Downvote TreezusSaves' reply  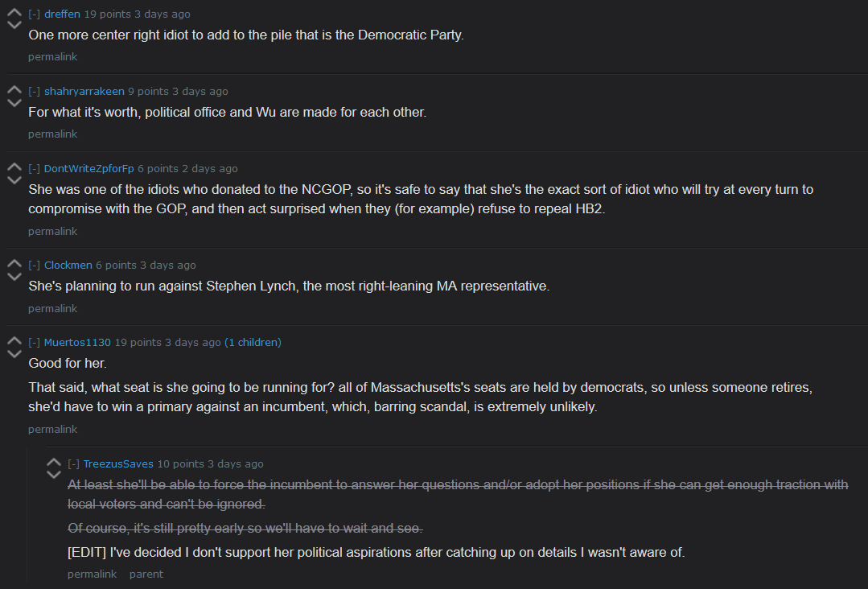tap(54, 475)
